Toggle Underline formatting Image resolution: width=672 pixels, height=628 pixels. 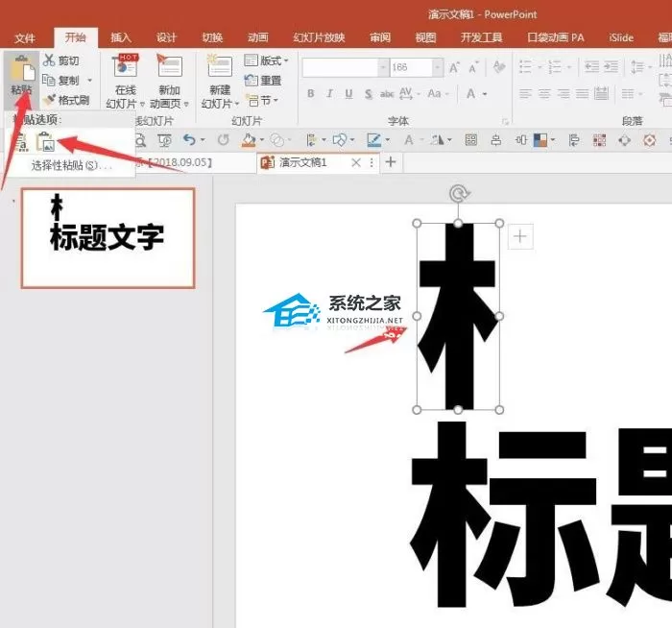[x=348, y=93]
